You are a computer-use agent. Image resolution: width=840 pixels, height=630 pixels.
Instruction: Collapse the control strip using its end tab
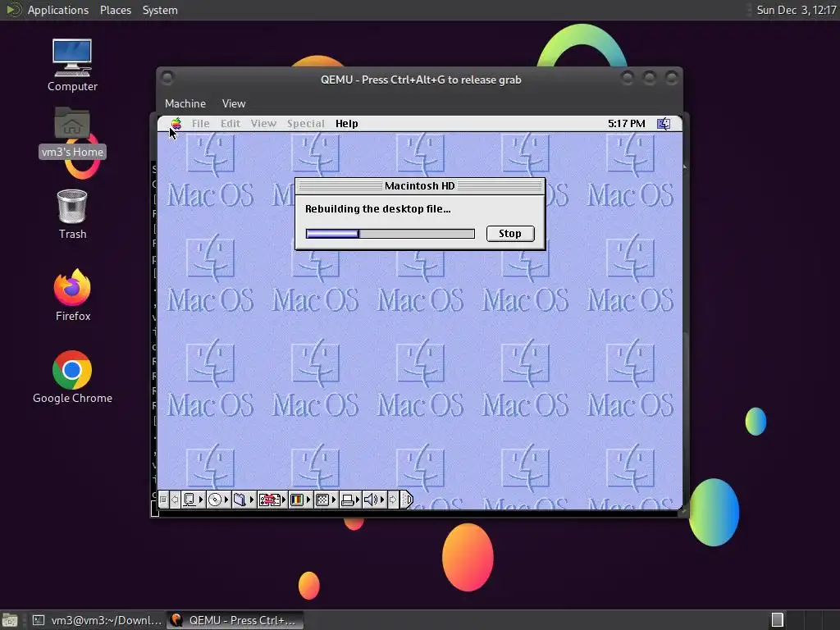[407, 500]
